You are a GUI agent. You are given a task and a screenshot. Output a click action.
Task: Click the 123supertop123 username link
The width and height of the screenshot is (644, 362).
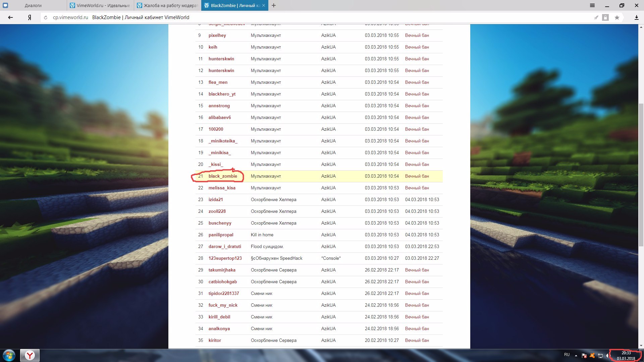[225, 258]
